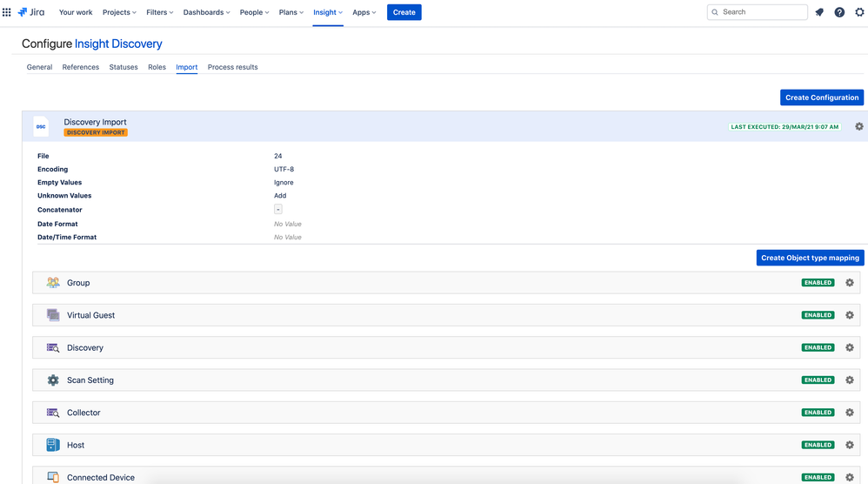Click the blue Create button

404,12
